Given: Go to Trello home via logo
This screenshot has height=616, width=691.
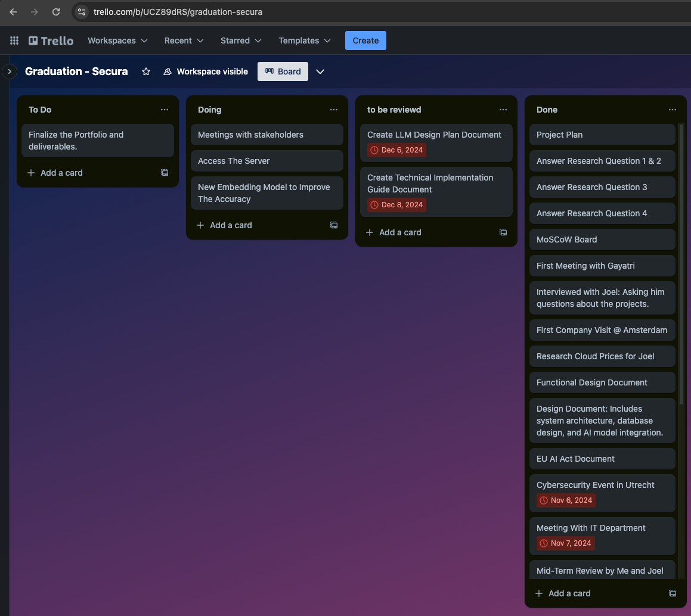Looking at the screenshot, I should pyautogui.click(x=51, y=41).
